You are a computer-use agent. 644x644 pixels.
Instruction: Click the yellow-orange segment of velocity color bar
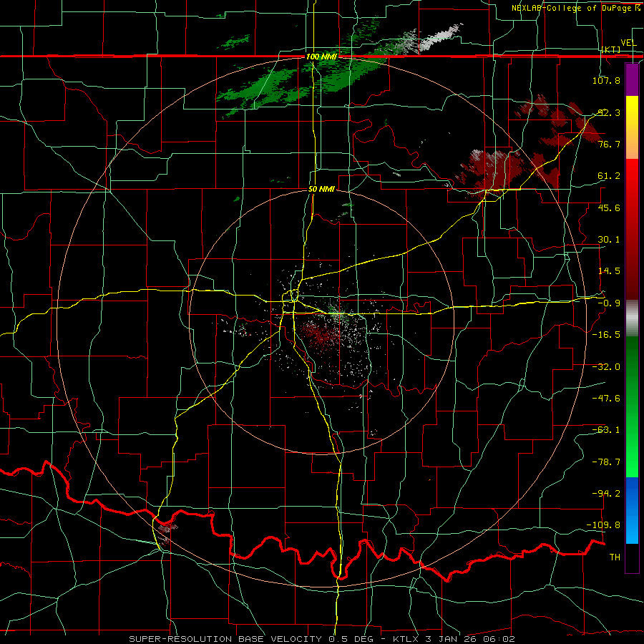(632, 127)
